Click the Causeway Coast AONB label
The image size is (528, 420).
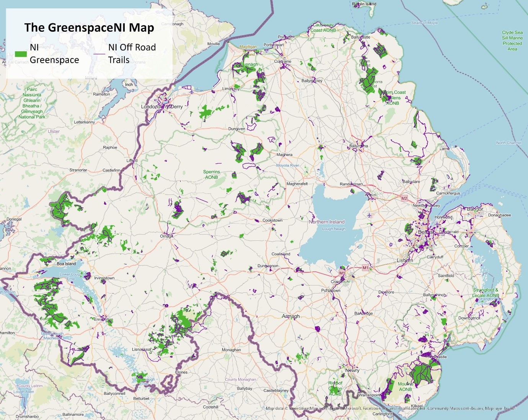point(323,28)
